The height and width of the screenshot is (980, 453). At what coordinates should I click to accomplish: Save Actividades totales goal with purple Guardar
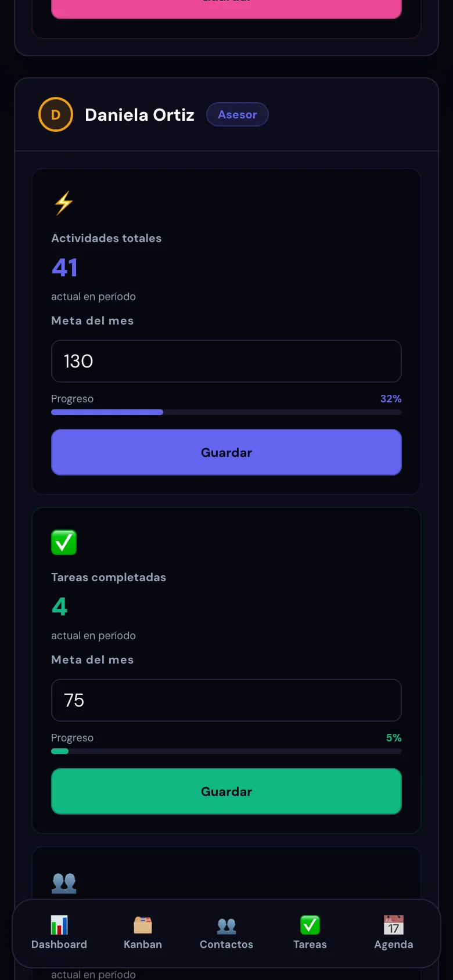pos(227,452)
